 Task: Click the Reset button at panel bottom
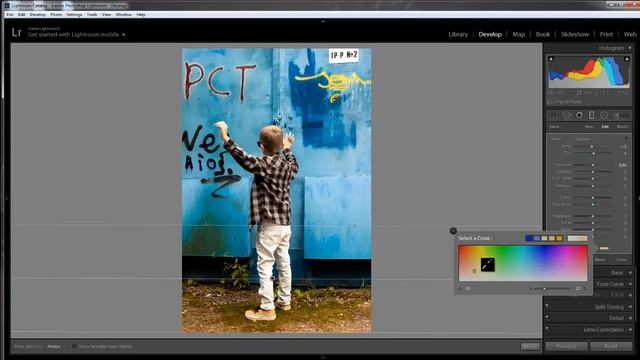point(611,346)
